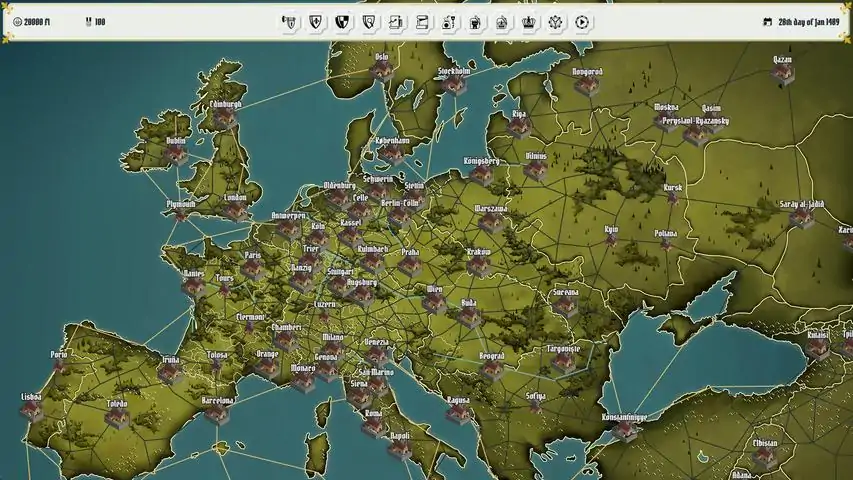The width and height of the screenshot is (853, 480).
Task: Select the Konstantiniyye city building marker
Action: click(x=624, y=431)
